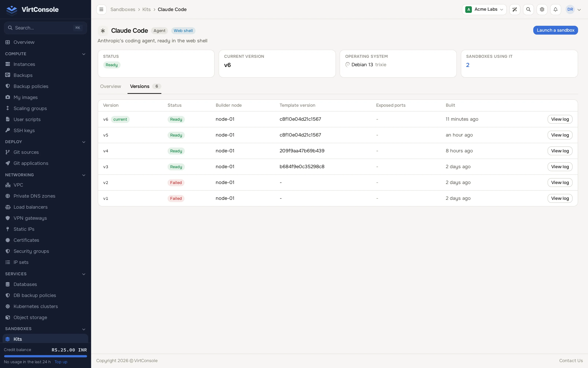View log for version v6
Viewport: 588px width, 368px height.
point(560,119)
